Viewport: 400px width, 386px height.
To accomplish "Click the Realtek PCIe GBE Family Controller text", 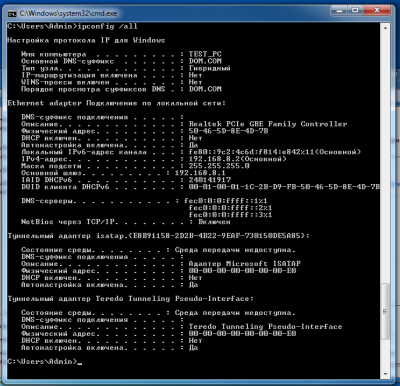I will pos(268,124).
